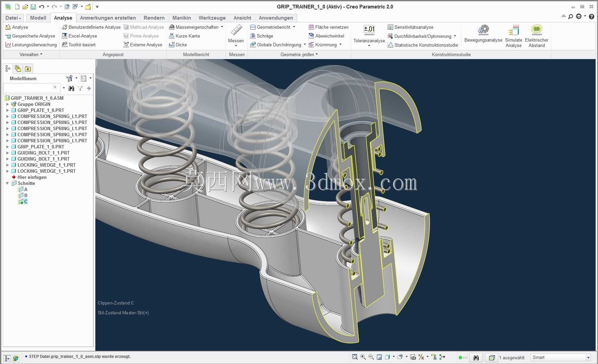Switch to the Werkzeuge tab
The image size is (598, 364).
point(212,18)
